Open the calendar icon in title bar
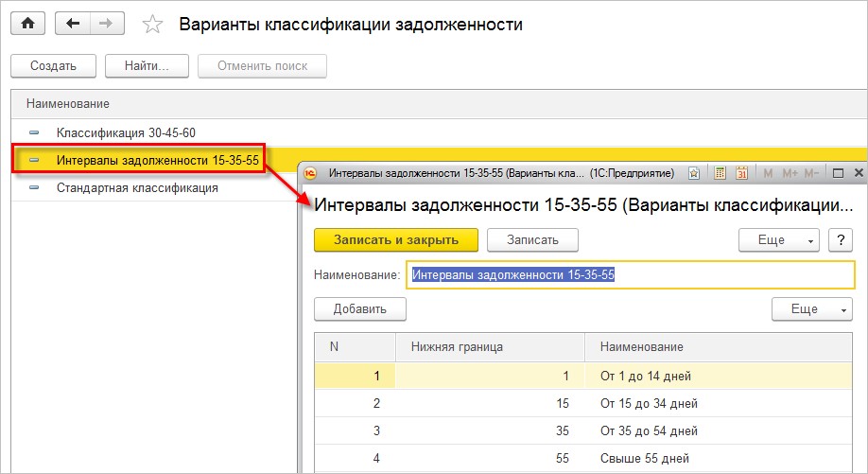 pyautogui.click(x=741, y=173)
